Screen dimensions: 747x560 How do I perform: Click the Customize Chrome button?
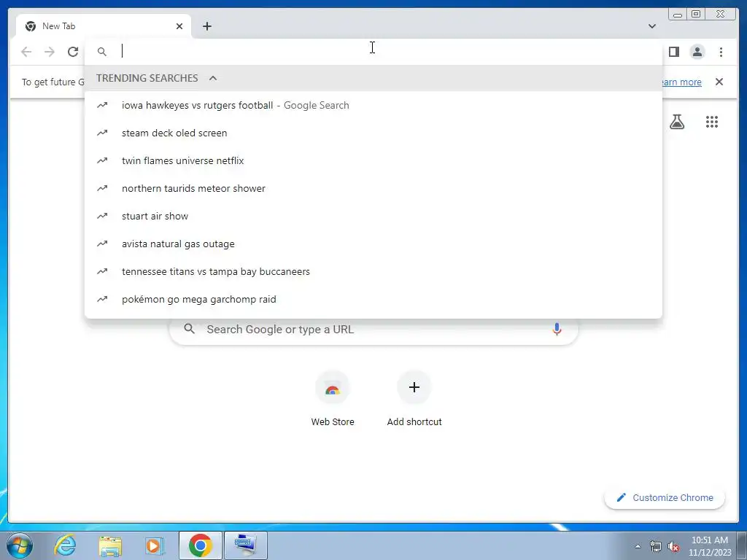665,497
